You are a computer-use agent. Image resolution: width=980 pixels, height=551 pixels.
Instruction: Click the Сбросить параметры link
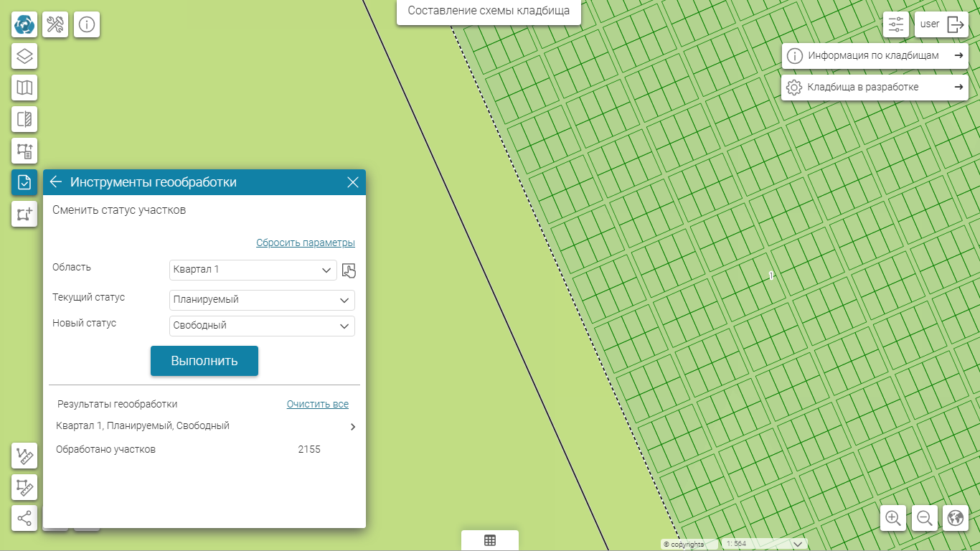(x=305, y=243)
